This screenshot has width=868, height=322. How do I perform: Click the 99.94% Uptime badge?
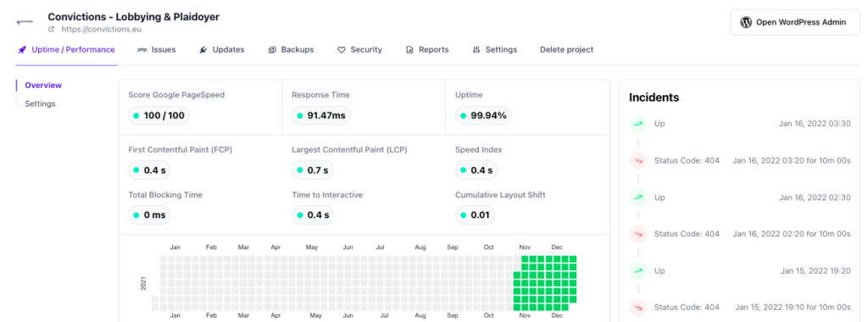pyautogui.click(x=484, y=115)
